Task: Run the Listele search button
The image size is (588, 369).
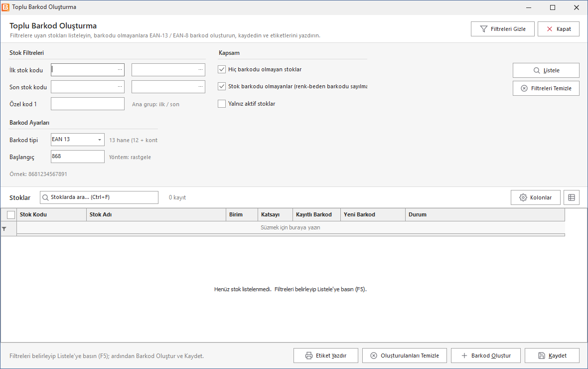Action: 546,70
